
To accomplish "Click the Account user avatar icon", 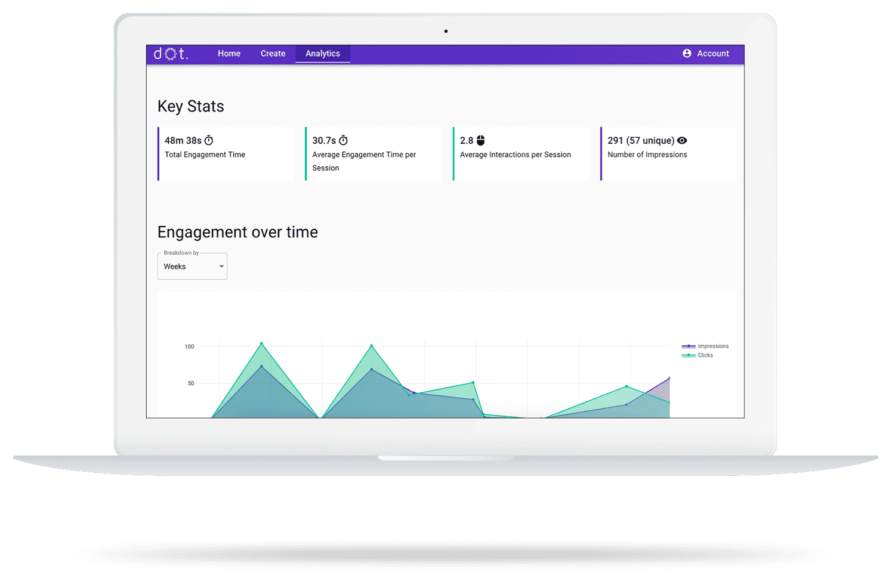I will pos(687,54).
